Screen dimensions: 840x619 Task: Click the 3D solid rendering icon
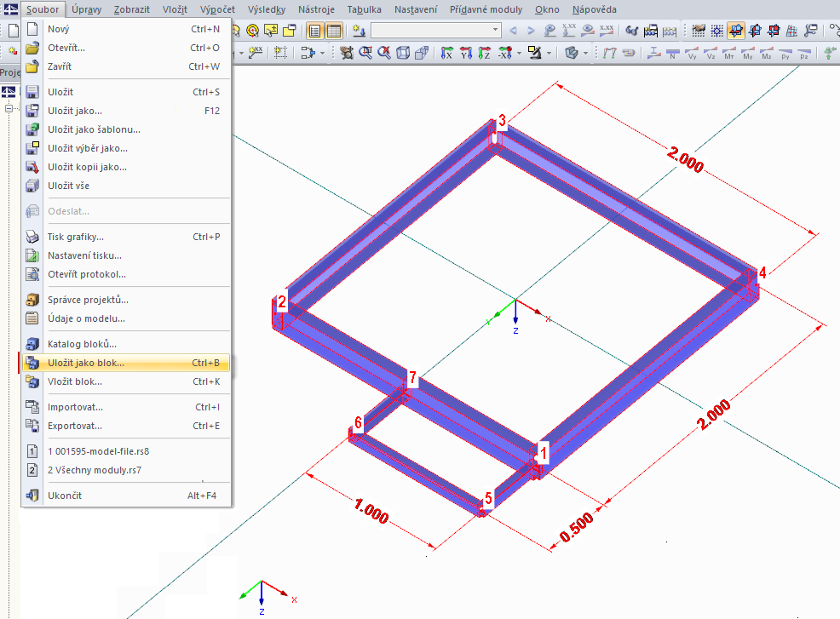point(572,53)
